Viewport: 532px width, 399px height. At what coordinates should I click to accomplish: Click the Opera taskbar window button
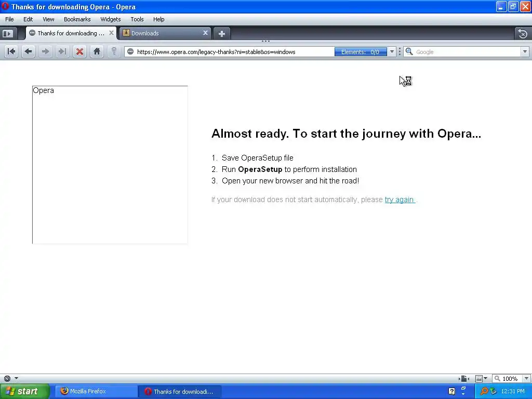pyautogui.click(x=180, y=391)
